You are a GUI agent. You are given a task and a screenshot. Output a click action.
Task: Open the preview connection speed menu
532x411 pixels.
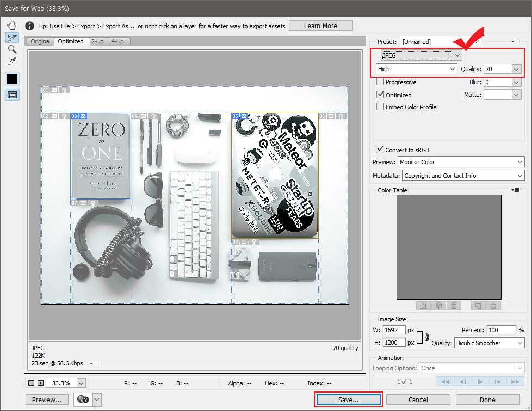coord(94,363)
